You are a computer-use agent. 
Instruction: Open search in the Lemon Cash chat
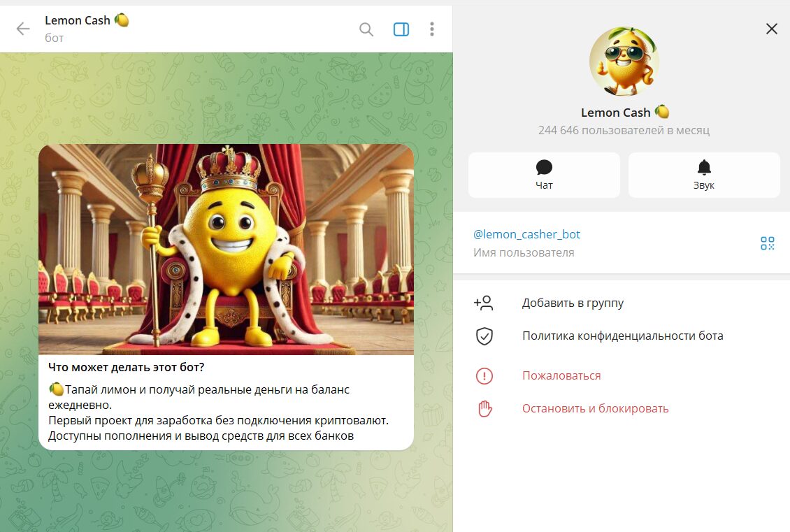tap(366, 29)
